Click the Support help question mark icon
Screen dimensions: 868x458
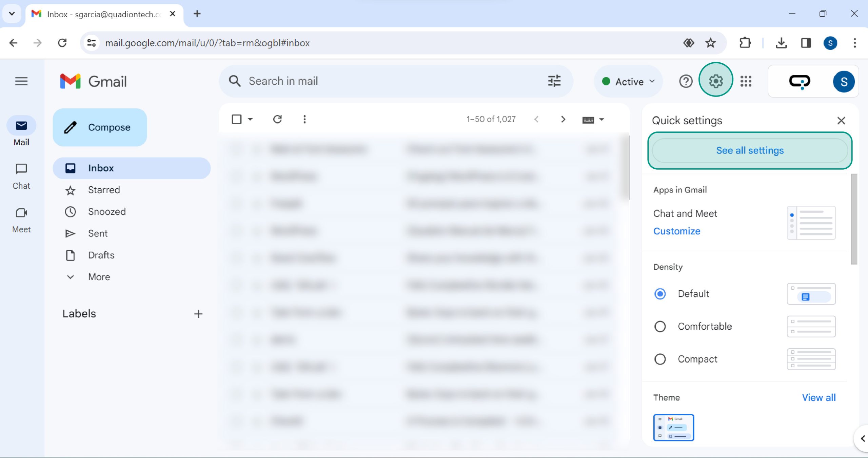pyautogui.click(x=686, y=81)
